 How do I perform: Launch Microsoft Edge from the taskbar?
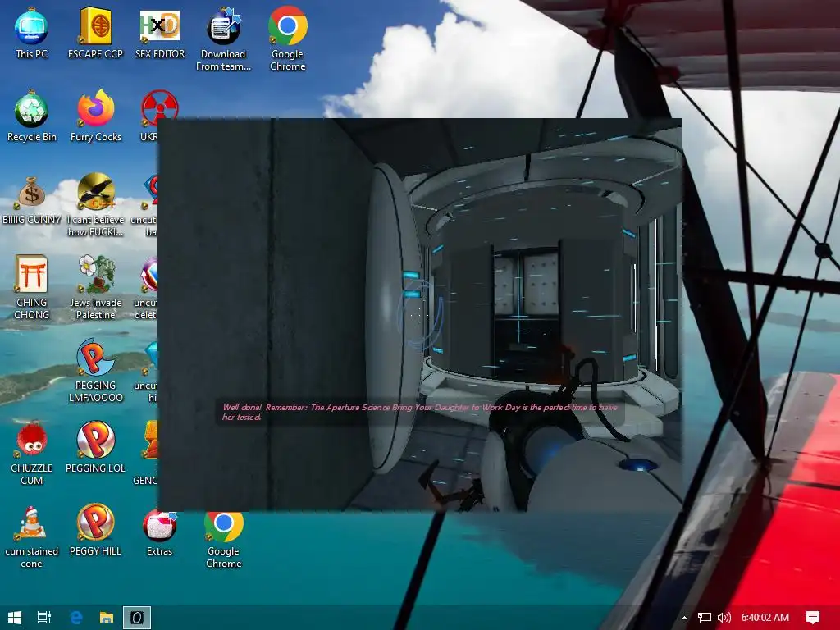coord(76,618)
